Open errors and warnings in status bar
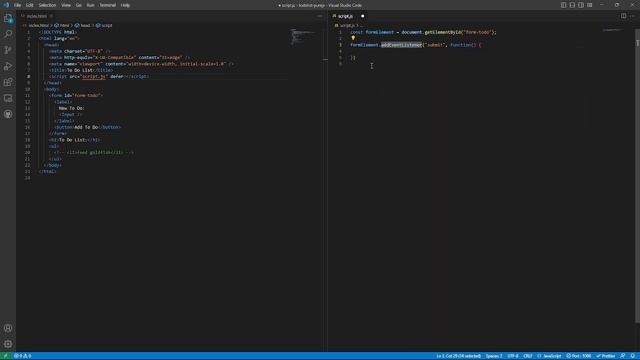 [x=22, y=356]
